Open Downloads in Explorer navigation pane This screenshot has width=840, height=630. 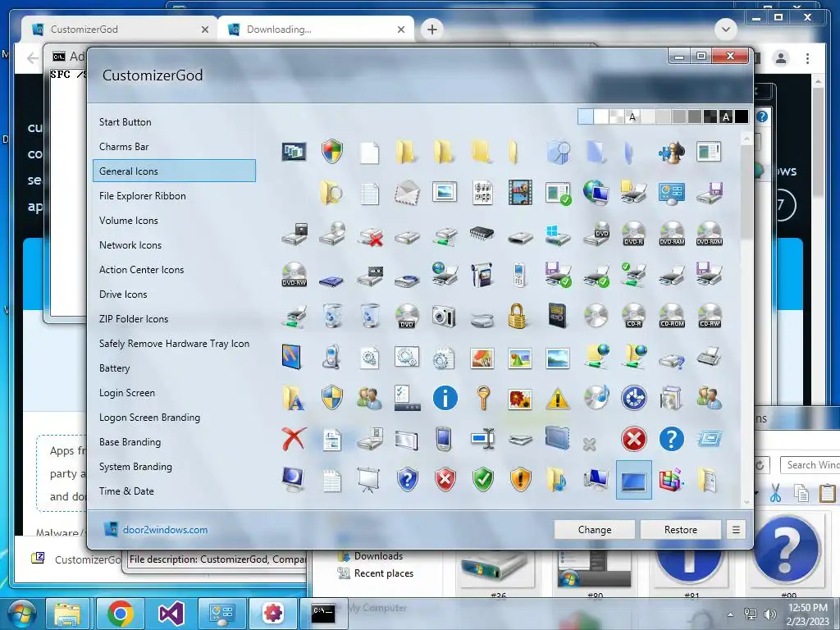378,556
